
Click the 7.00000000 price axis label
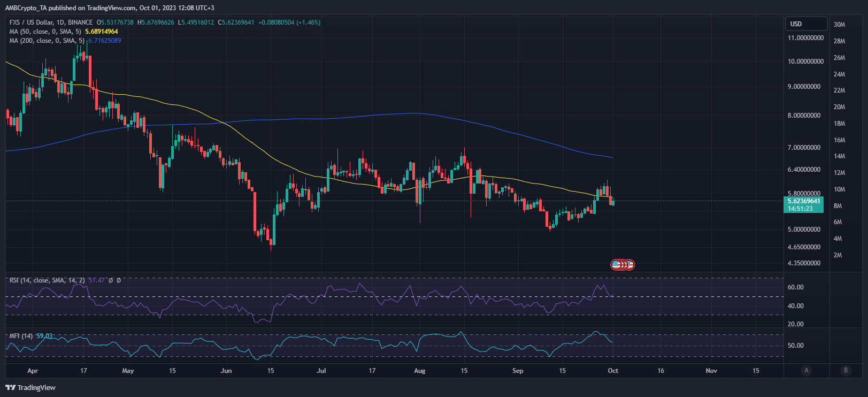point(804,148)
